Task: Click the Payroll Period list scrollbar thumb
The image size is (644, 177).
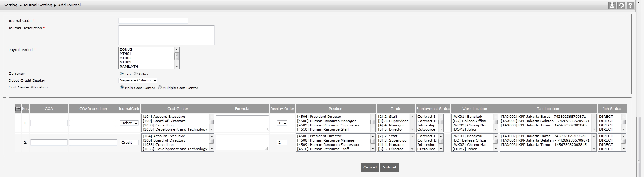Action: (176, 56)
